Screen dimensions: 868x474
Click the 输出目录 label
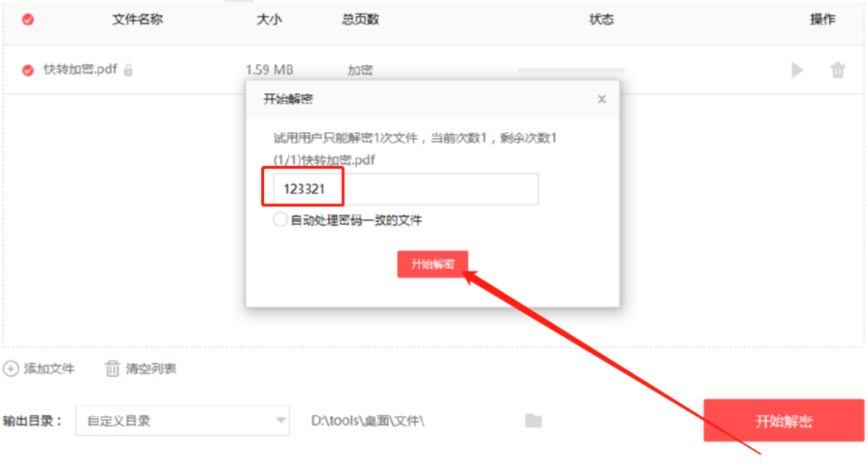(x=31, y=421)
